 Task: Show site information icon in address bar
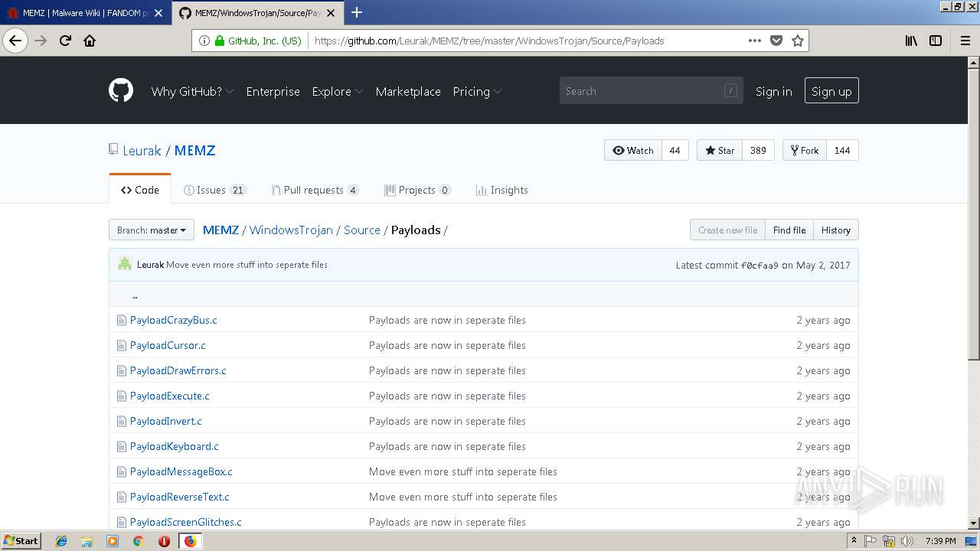tap(204, 41)
